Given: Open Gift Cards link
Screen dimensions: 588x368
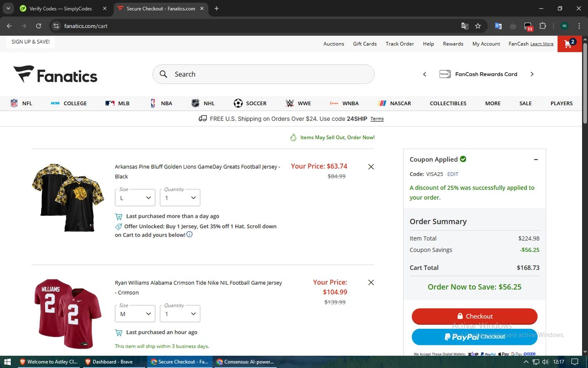Looking at the screenshot, I should point(365,44).
